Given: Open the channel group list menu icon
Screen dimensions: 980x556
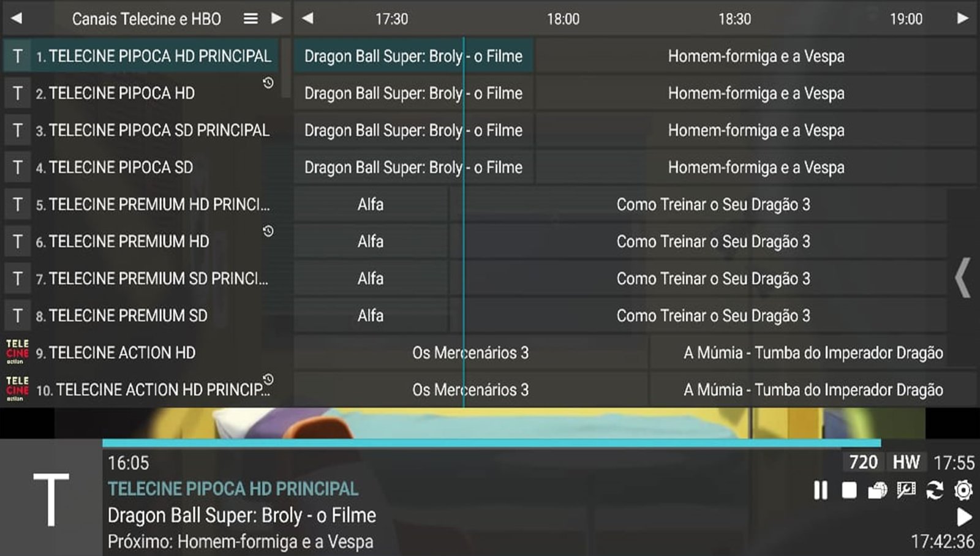Looking at the screenshot, I should click(x=251, y=19).
